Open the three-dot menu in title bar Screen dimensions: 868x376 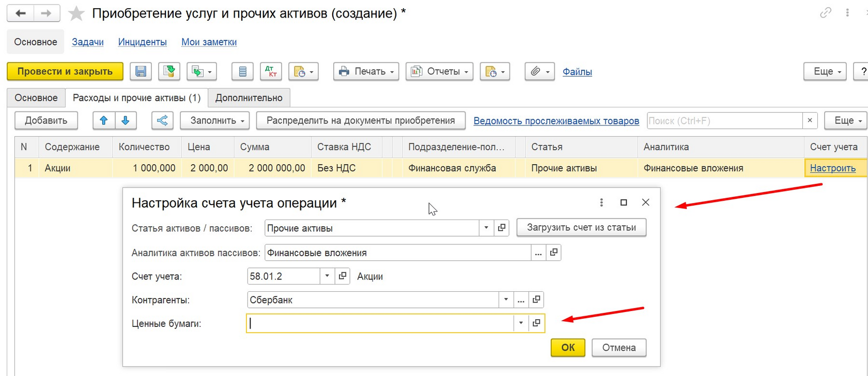click(847, 12)
